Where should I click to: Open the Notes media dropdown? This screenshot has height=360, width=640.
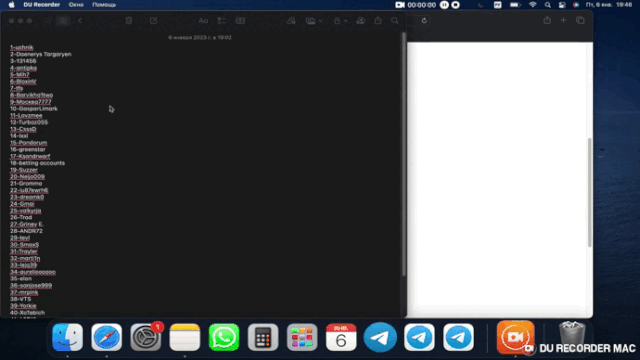pos(313,20)
